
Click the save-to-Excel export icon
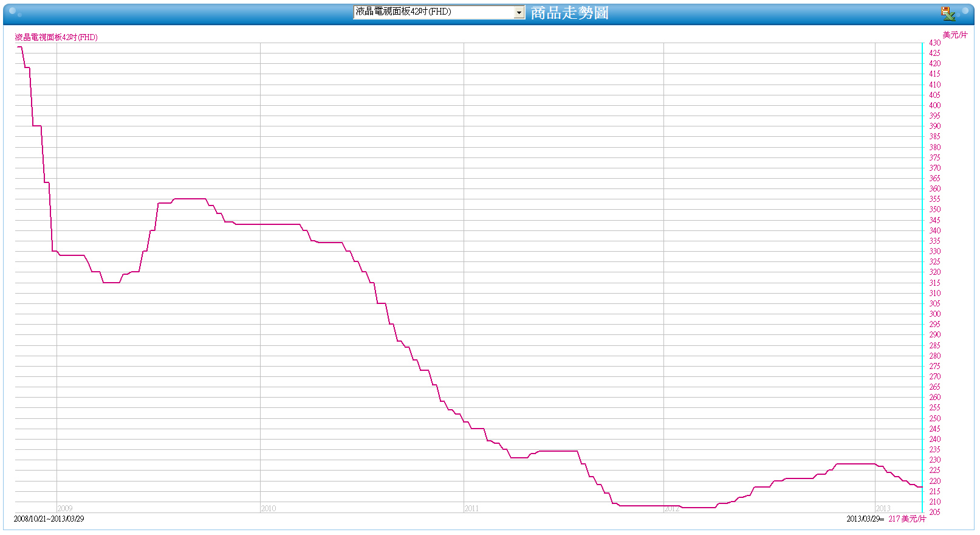point(948,13)
